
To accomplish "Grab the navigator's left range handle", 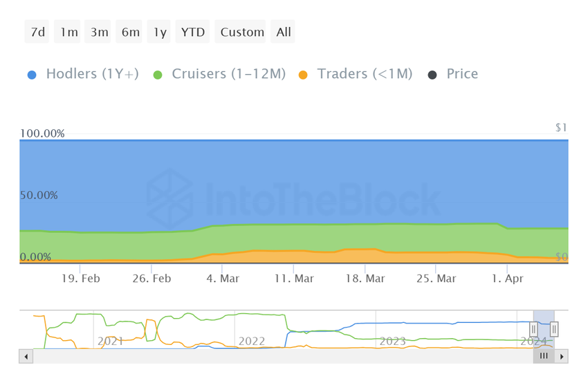I will pos(534,330).
